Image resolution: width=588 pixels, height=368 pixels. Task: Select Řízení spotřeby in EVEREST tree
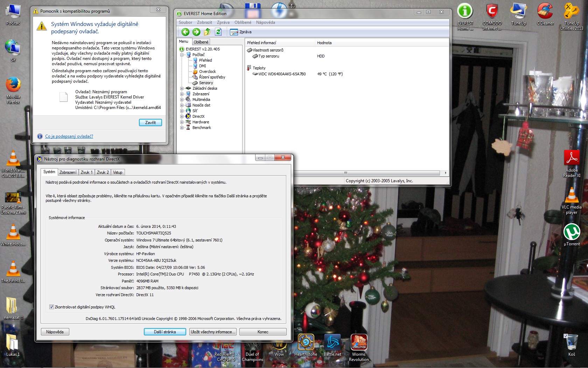point(212,77)
